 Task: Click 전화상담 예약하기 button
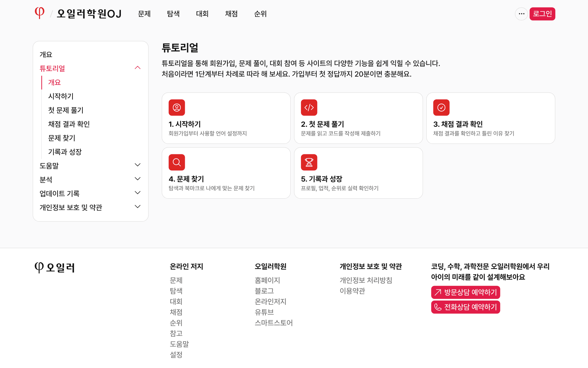[x=465, y=307]
